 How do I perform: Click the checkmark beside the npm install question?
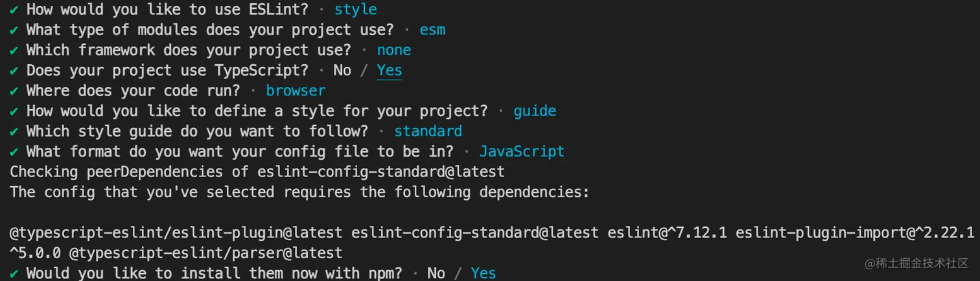pos(14,273)
